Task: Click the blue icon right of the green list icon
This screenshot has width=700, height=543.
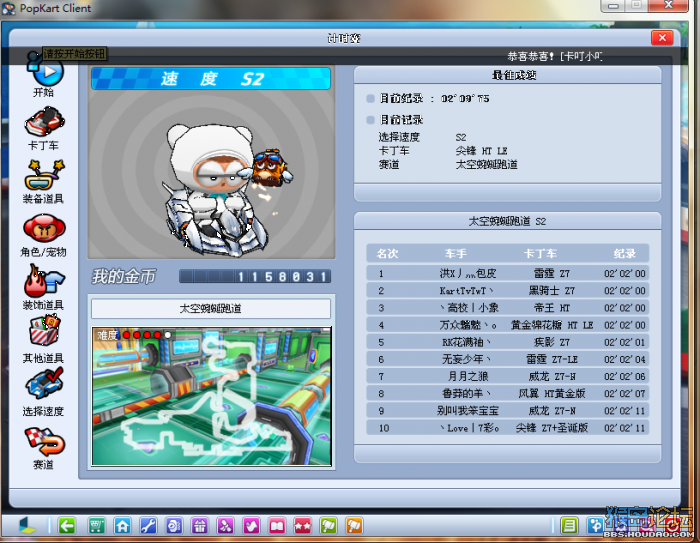Action: tap(595, 526)
